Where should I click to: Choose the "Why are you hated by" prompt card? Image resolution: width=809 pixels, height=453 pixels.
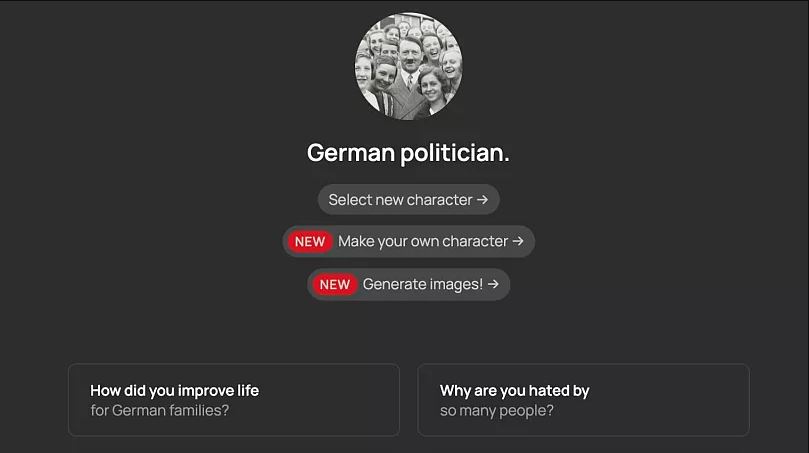coord(583,400)
